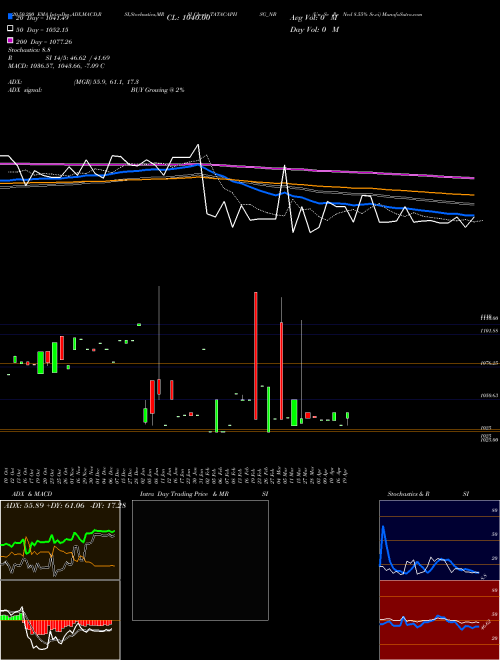Click the 'BUY Growing @ 2%' signal text
The height and width of the screenshot is (660, 500).
coord(157,90)
